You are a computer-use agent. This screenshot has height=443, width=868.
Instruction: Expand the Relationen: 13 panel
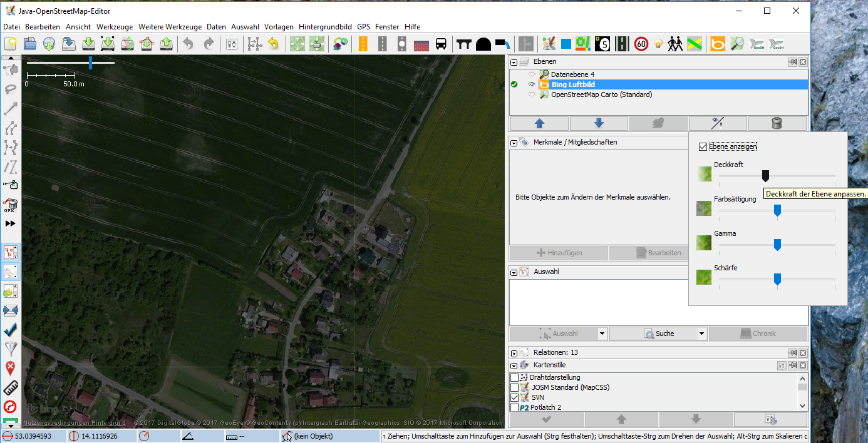pos(514,353)
